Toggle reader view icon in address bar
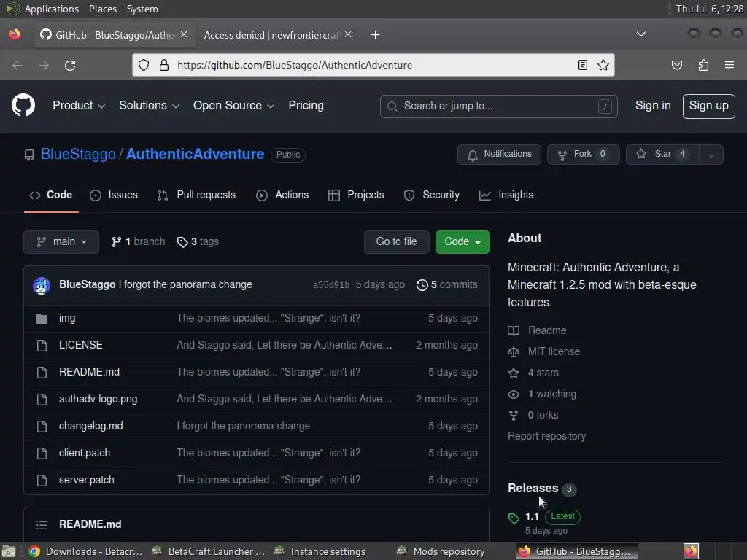The image size is (747, 560). [582, 65]
